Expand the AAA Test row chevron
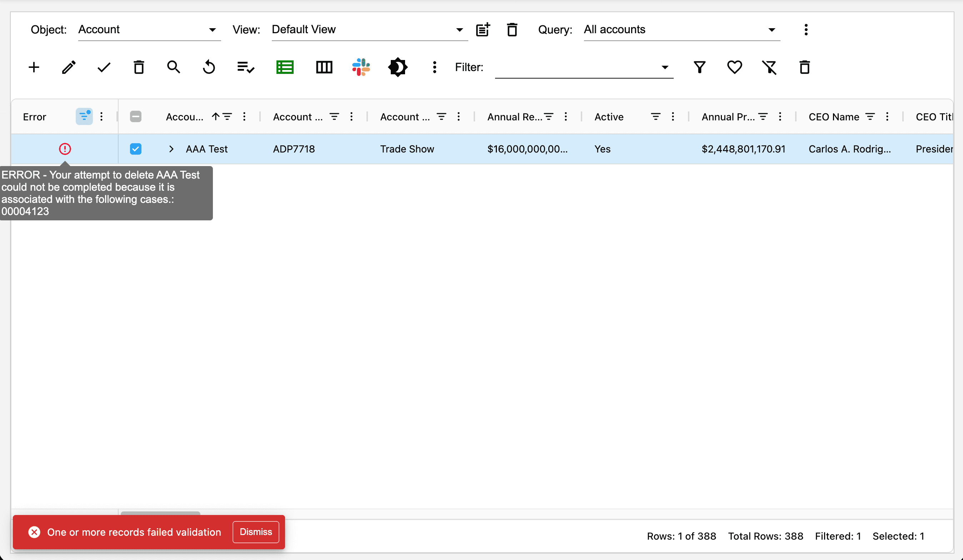 click(171, 149)
